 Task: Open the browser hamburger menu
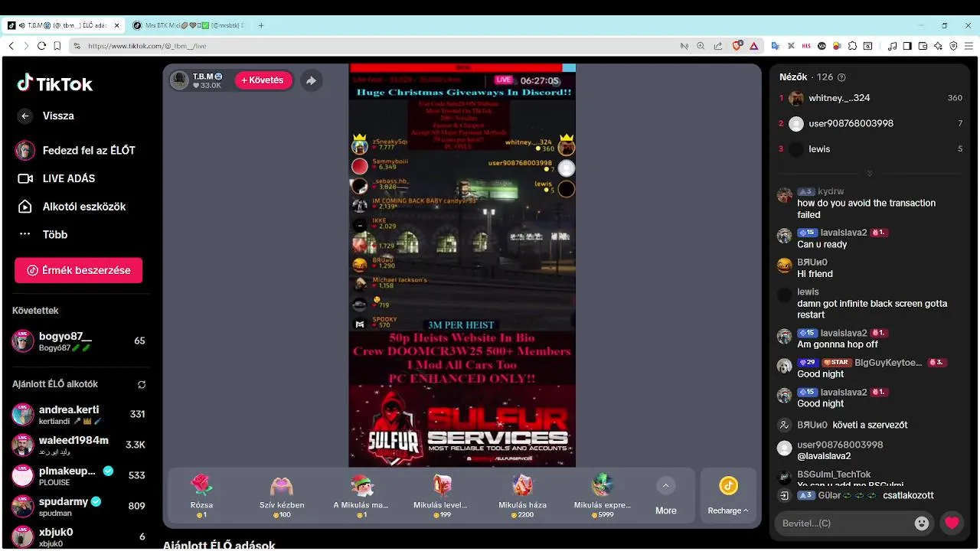tap(969, 46)
